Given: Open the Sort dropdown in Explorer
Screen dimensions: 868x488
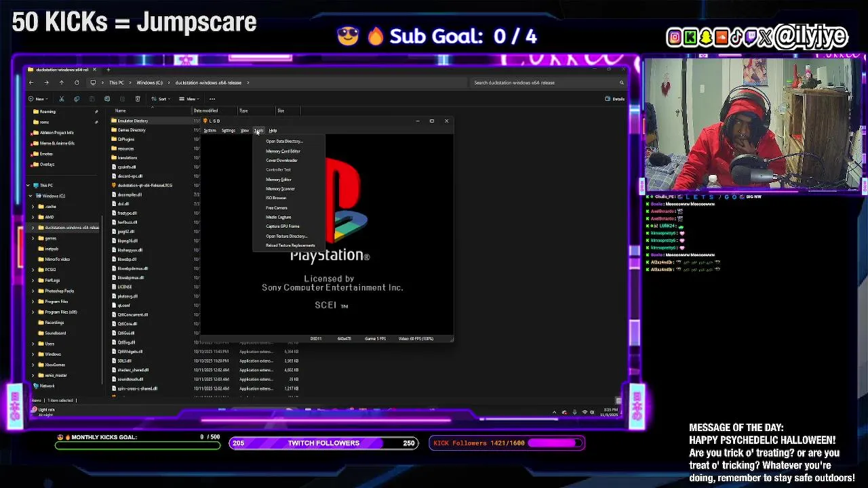Looking at the screenshot, I should tap(161, 99).
